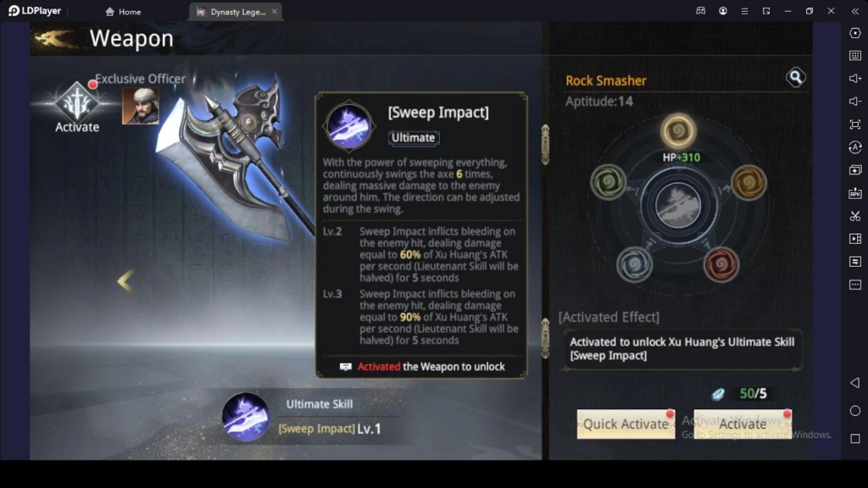Click the Quick Activate button

point(626,424)
